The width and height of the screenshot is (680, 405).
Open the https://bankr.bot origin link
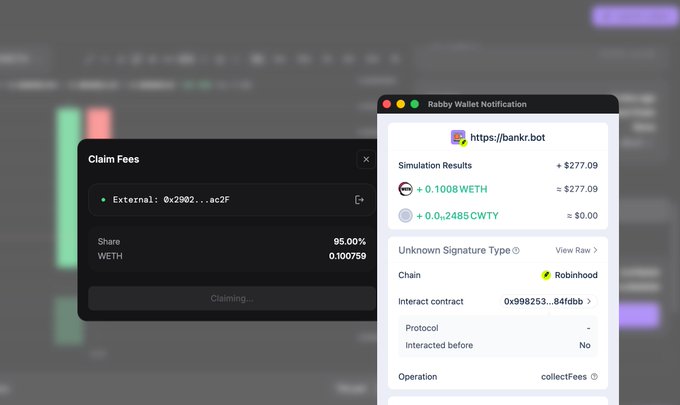tap(507, 137)
